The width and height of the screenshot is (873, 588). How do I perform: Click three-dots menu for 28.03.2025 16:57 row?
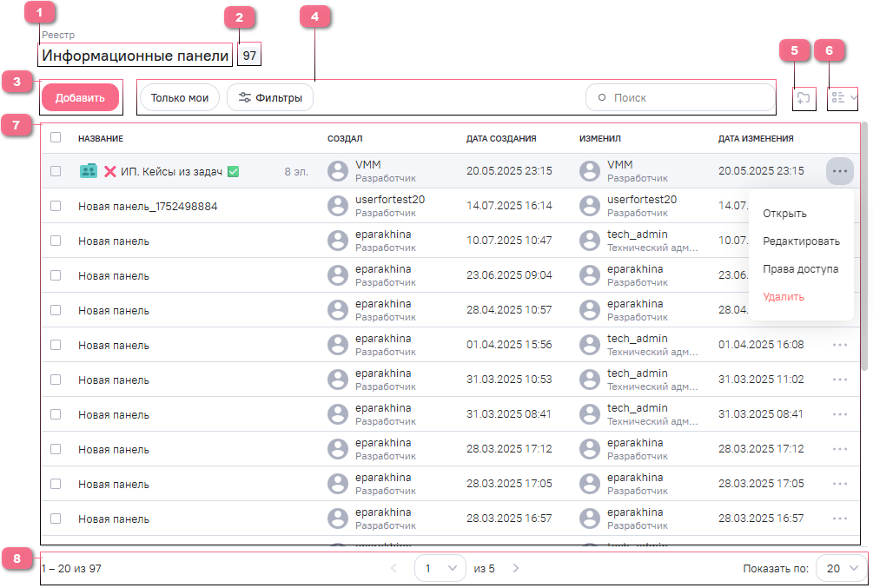pos(839,519)
